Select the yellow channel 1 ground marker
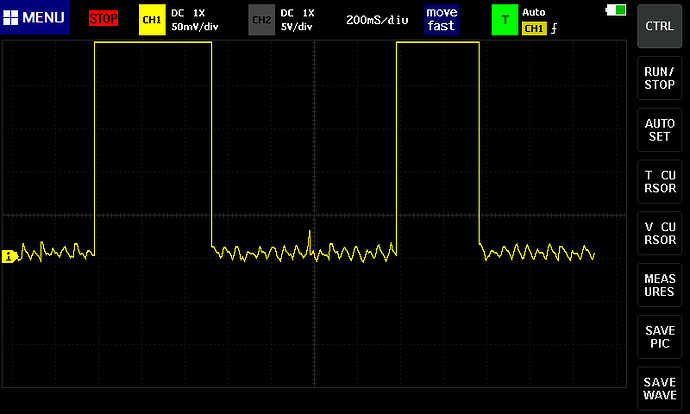Image resolution: width=690 pixels, height=414 pixels. [9, 256]
